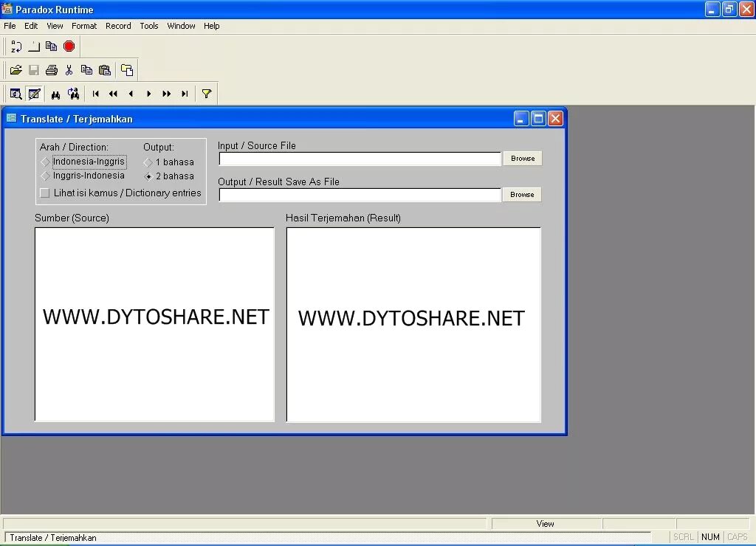The height and width of the screenshot is (546, 756).
Task: Toggle the edit data pencil icon
Action: click(x=34, y=94)
